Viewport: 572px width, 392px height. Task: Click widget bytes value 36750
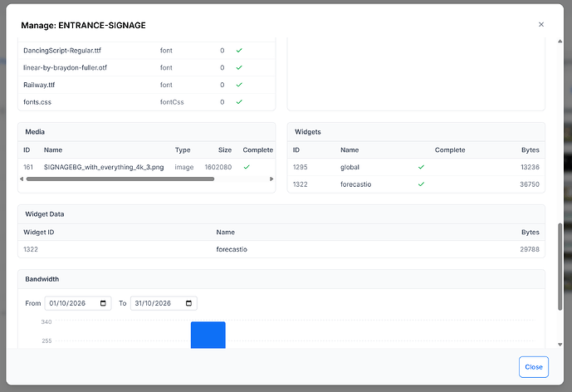pos(530,184)
